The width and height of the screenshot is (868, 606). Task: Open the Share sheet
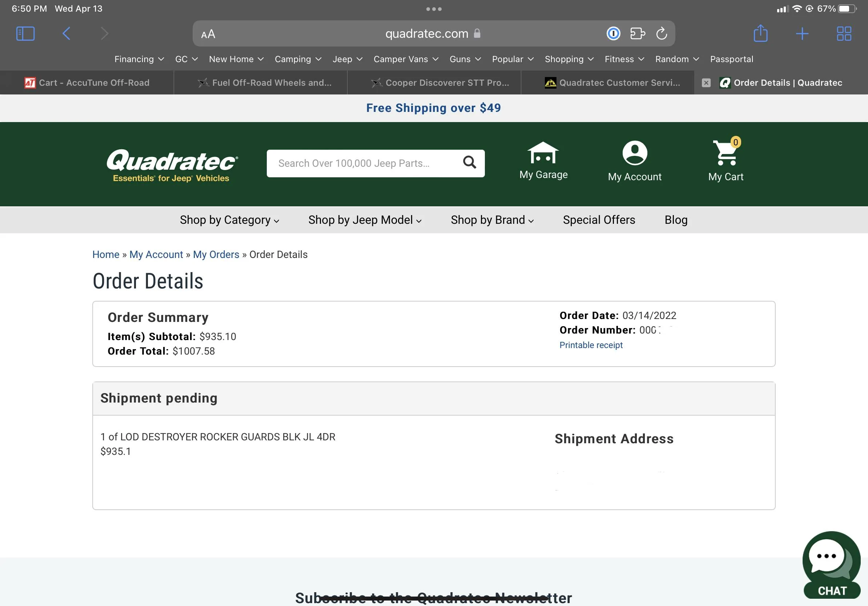coord(761,33)
